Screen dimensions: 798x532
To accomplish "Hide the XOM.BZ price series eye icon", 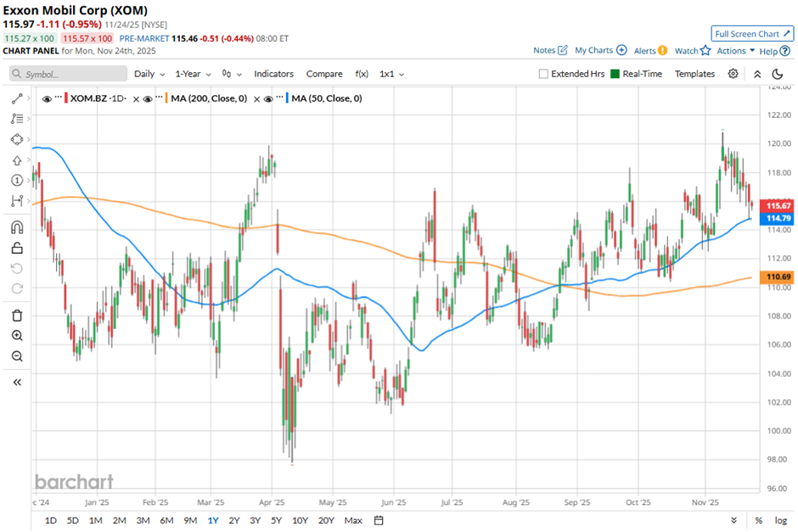I will tap(47, 99).
